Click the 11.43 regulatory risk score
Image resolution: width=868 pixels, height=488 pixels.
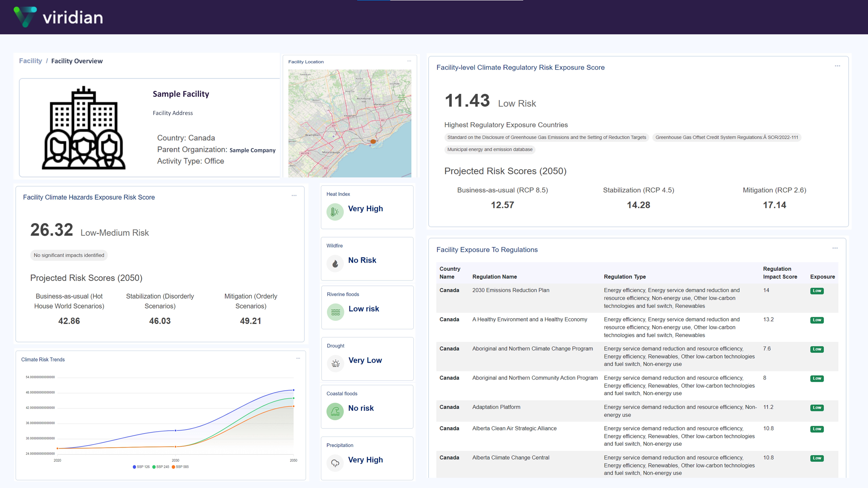[x=467, y=101]
